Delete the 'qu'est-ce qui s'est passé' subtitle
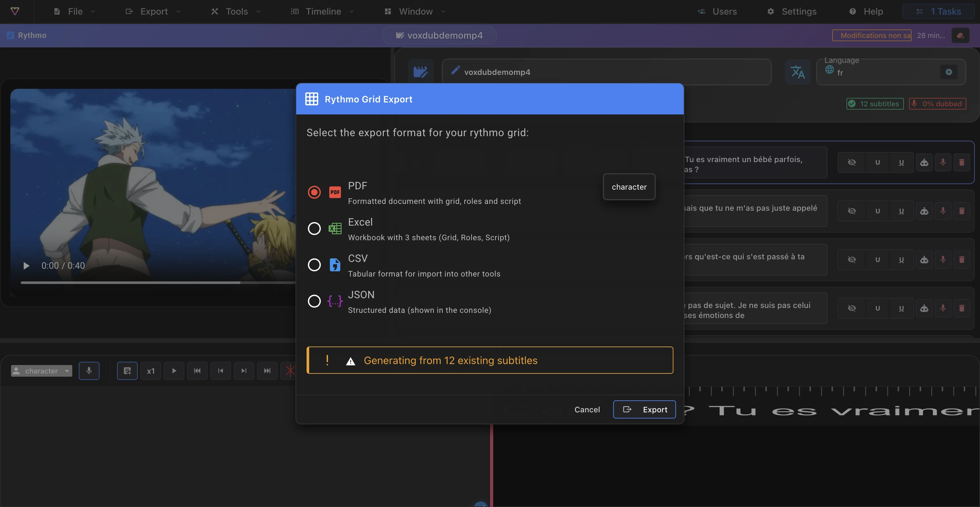This screenshot has width=980, height=507. pos(962,260)
